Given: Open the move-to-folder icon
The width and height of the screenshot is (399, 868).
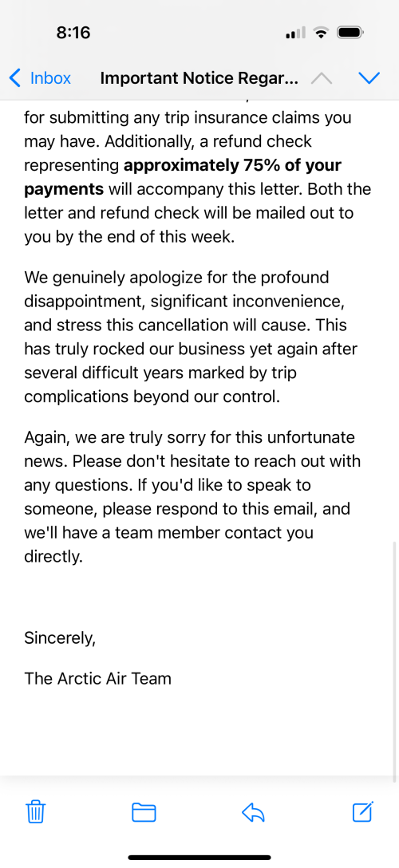Looking at the screenshot, I should (144, 812).
